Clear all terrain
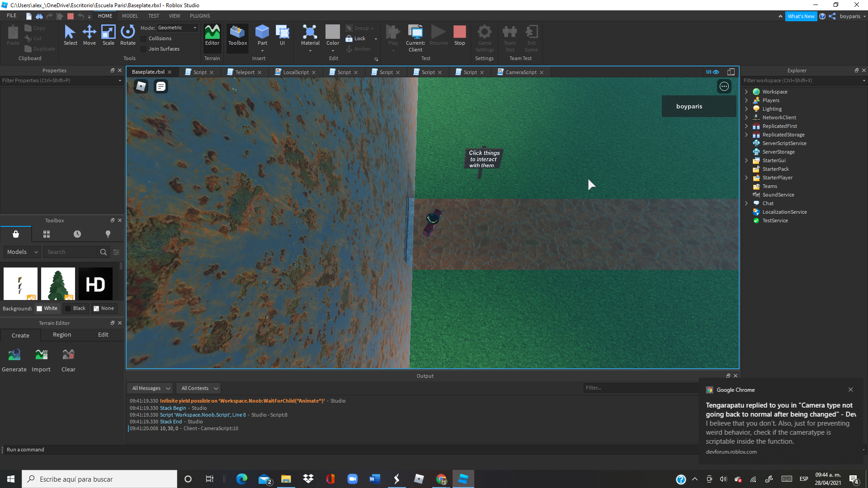This screenshot has width=868, height=488. tap(68, 358)
